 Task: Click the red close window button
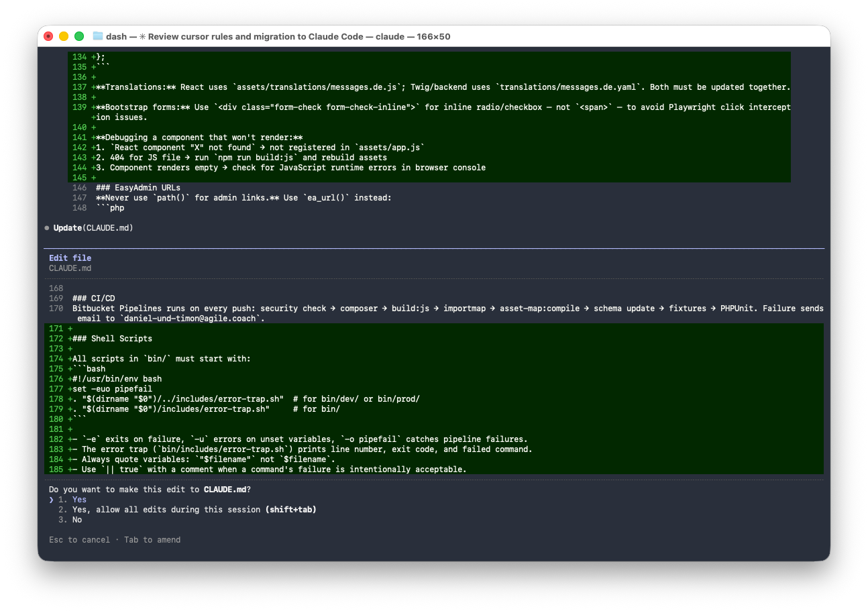[x=48, y=36]
